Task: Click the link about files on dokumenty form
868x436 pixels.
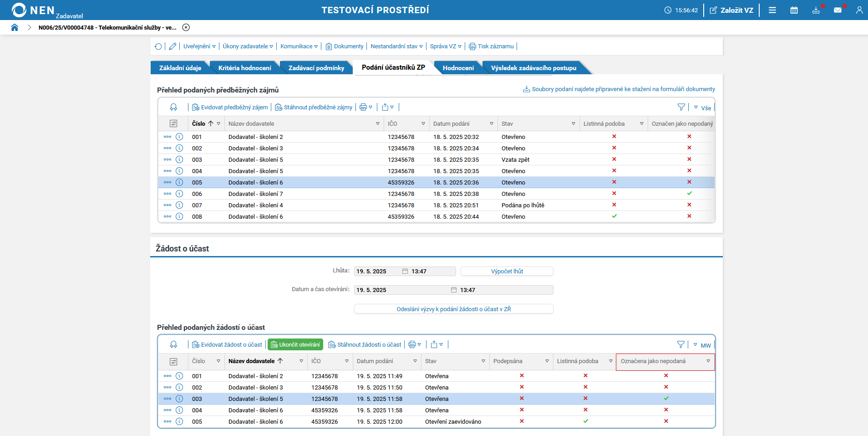Action: (x=623, y=89)
